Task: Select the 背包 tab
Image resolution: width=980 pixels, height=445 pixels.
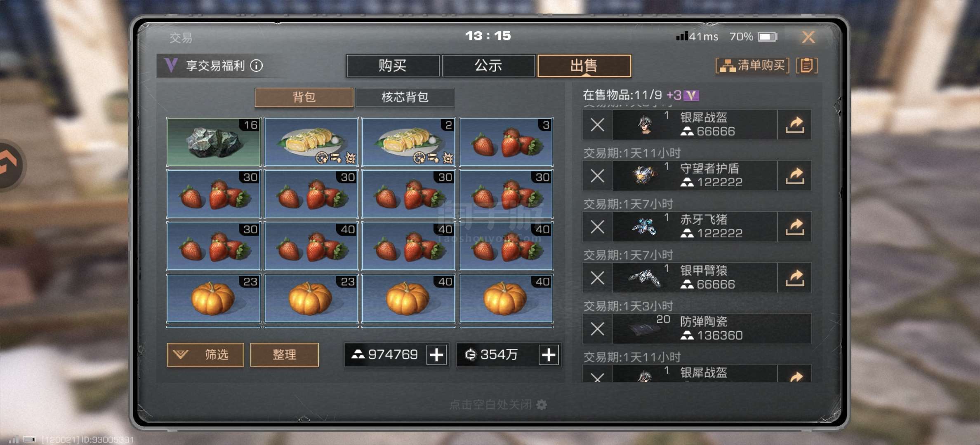Action: [304, 97]
